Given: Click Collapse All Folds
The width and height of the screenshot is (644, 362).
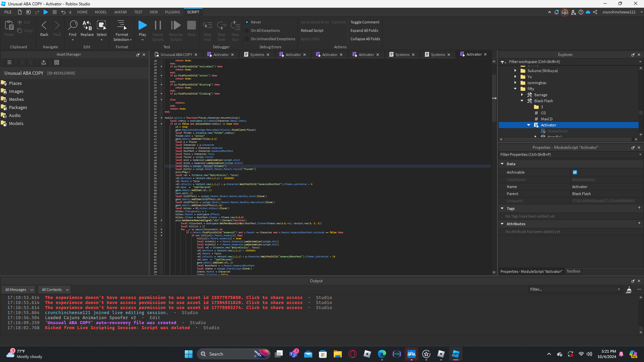Looking at the screenshot, I should 365,39.
